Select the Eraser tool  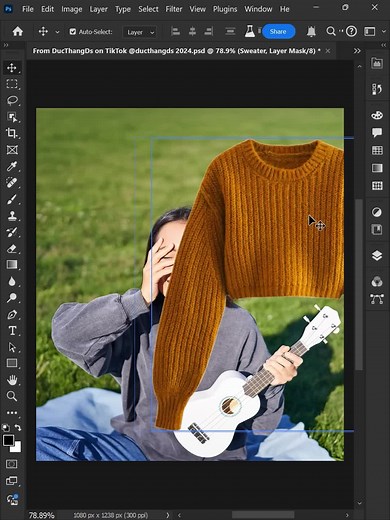click(x=12, y=248)
